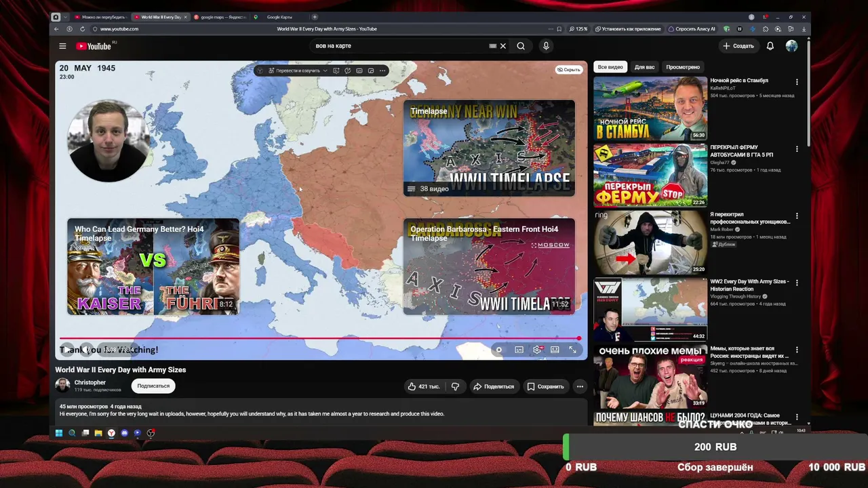
Task: Go to the YouTube home logo
Action: [94, 46]
